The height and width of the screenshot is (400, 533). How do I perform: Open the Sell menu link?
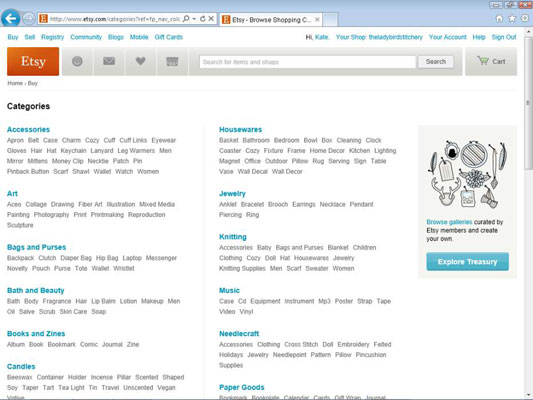tap(30, 37)
